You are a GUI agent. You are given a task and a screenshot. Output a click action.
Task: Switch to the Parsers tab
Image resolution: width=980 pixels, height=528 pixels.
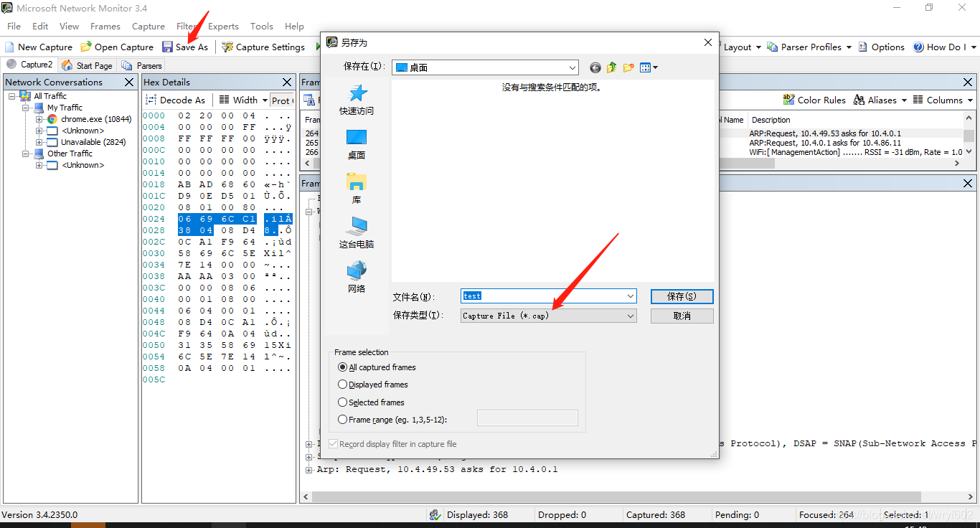click(x=142, y=65)
